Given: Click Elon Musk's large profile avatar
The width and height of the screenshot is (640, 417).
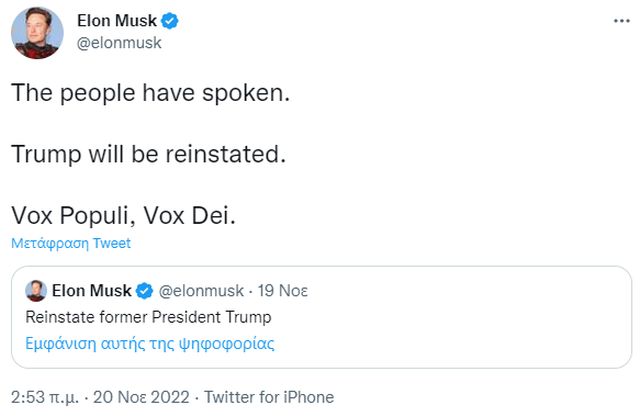Looking at the screenshot, I should 37,32.
